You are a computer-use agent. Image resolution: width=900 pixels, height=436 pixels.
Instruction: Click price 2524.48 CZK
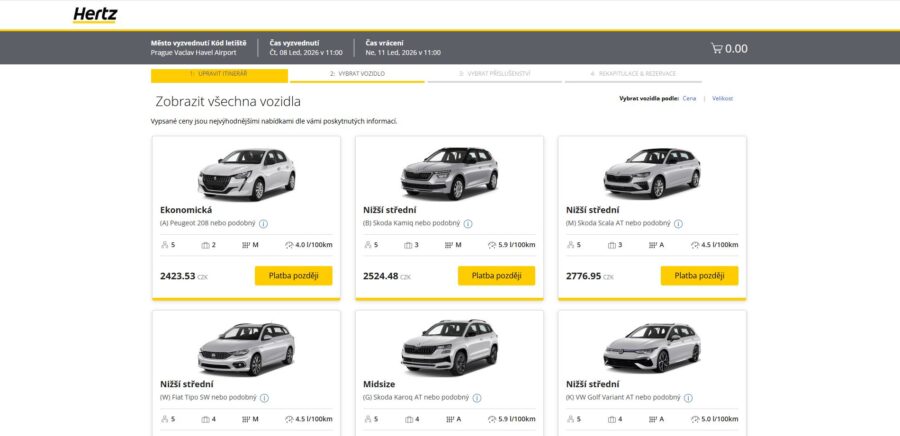tap(387, 276)
